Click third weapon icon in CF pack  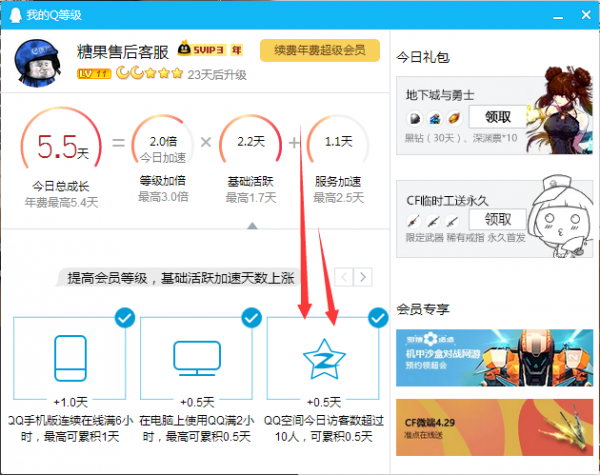click(452, 221)
